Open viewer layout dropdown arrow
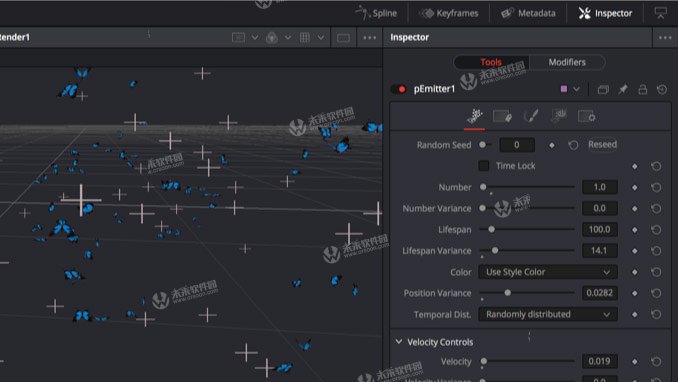 (255, 38)
